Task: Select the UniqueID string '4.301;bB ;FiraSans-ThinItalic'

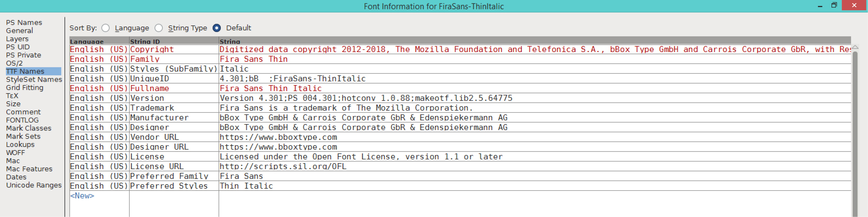Action: (292, 79)
